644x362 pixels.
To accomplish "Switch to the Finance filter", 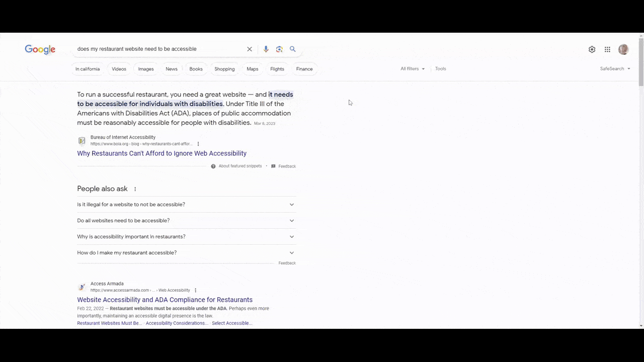I will click(x=304, y=69).
